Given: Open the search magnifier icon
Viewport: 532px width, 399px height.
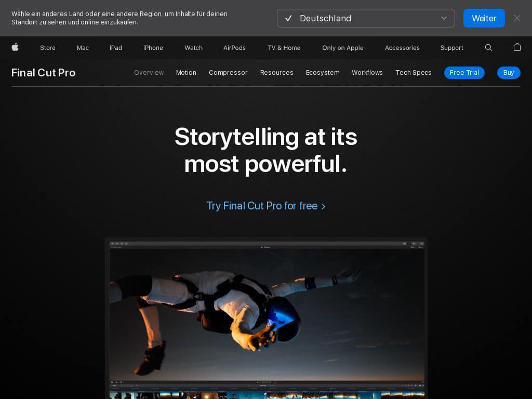Looking at the screenshot, I should tap(488, 47).
